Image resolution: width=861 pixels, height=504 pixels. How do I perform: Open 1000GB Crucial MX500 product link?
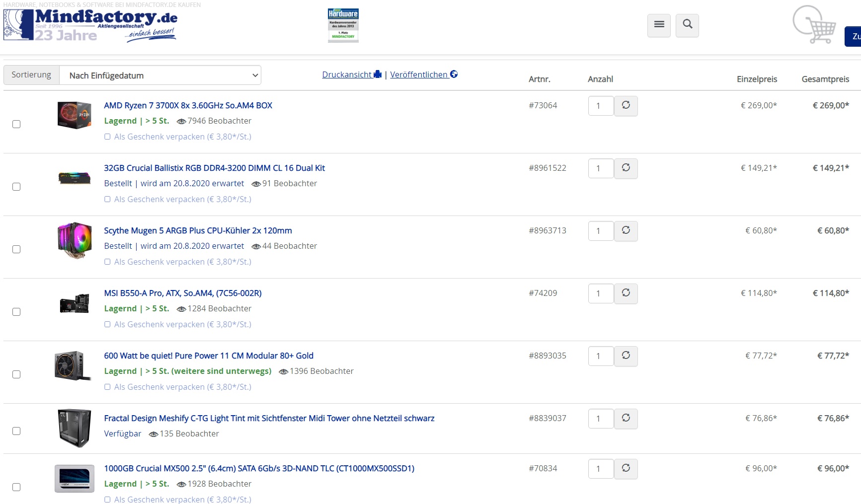click(259, 468)
